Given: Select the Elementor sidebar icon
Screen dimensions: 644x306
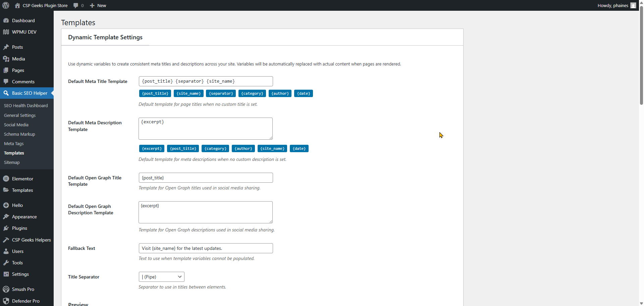Looking at the screenshot, I should (6, 179).
